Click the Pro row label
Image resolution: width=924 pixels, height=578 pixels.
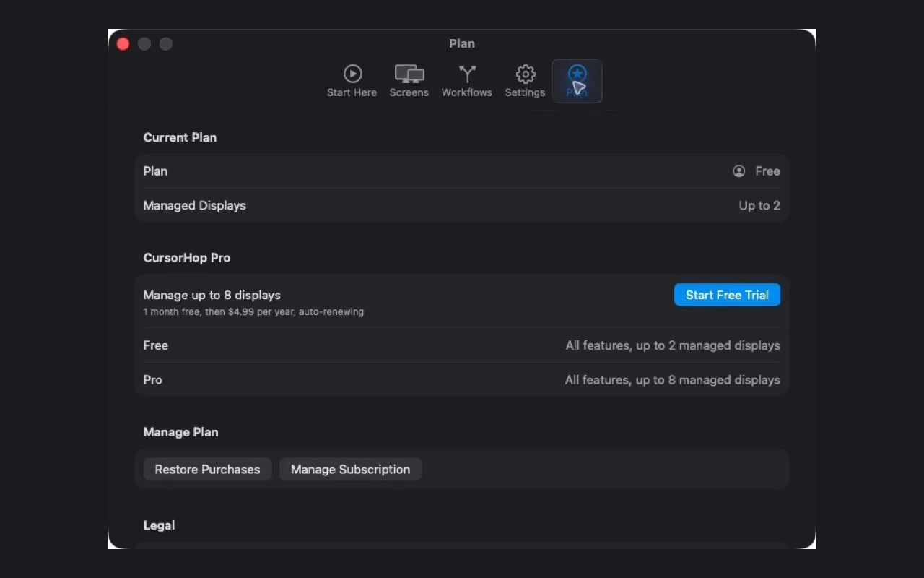tap(153, 380)
